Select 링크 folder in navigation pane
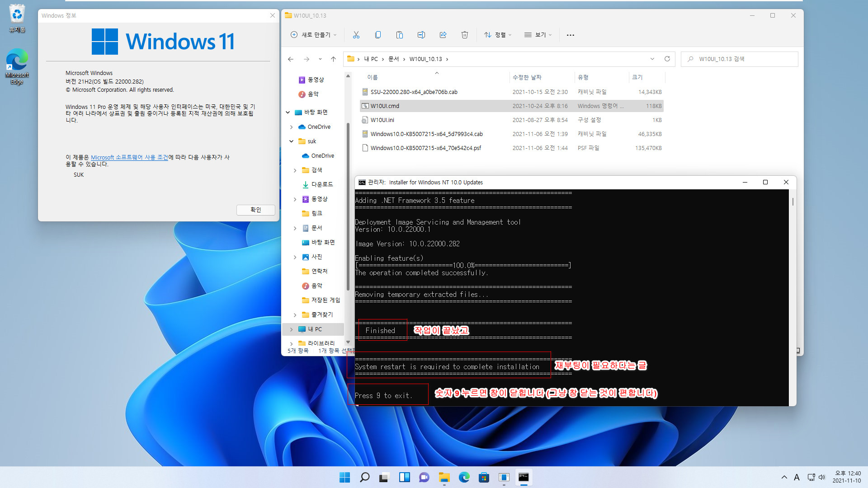The width and height of the screenshot is (868, 488). [312, 213]
